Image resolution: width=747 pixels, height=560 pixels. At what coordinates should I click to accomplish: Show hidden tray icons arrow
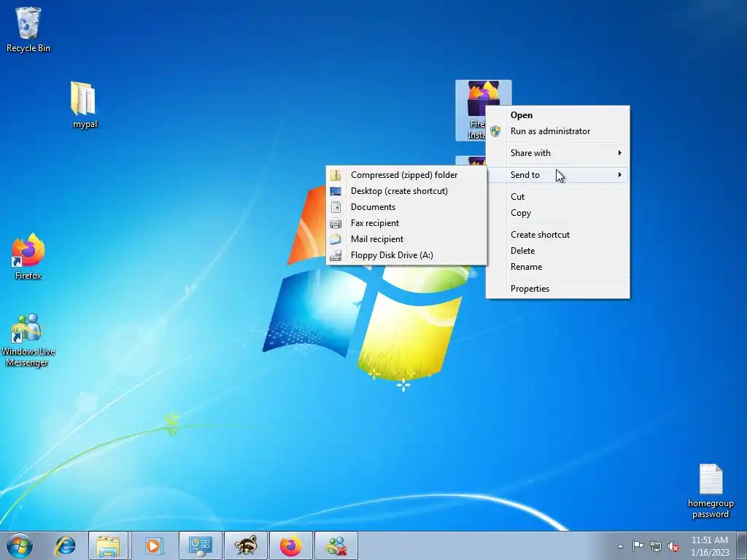[620, 546]
